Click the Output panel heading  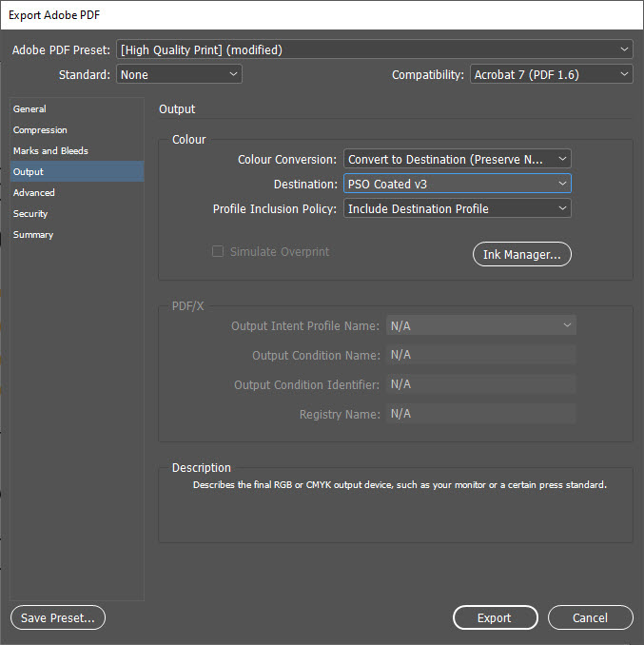click(177, 109)
